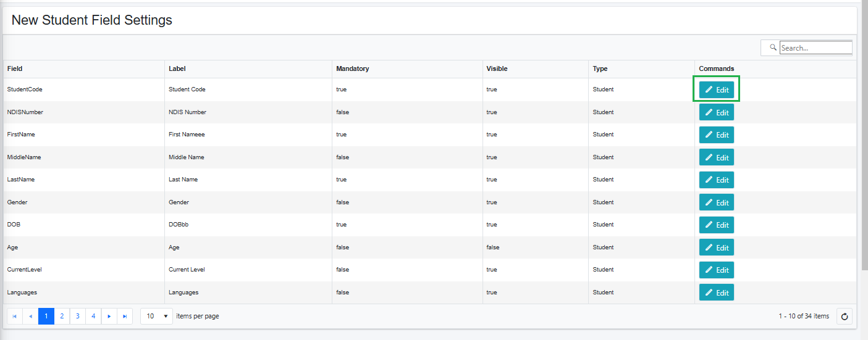
Task: Open Edit for the Gender row
Action: coord(717,202)
